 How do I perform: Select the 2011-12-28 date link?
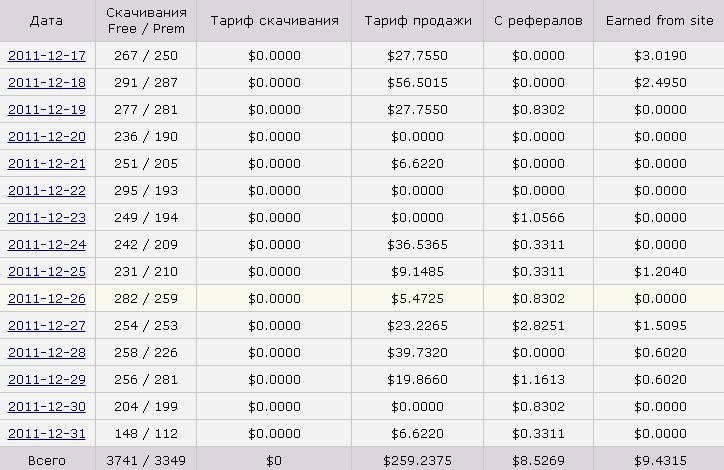coord(47,353)
